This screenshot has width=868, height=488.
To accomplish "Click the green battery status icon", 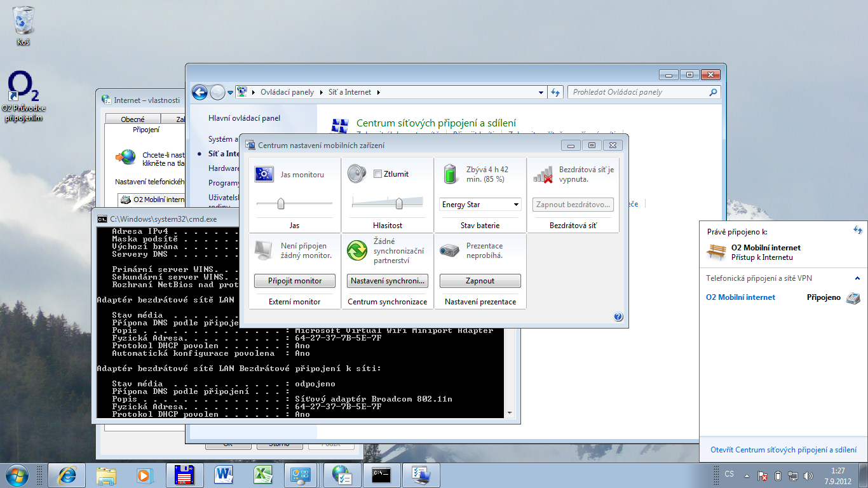I will pos(450,174).
